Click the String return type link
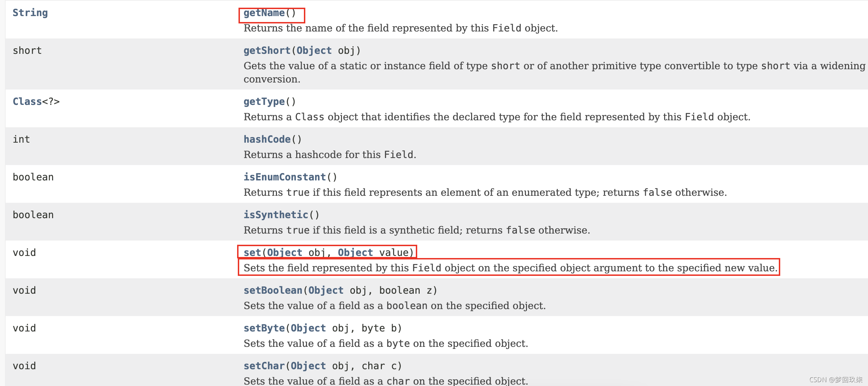This screenshot has height=386, width=868. (x=30, y=13)
